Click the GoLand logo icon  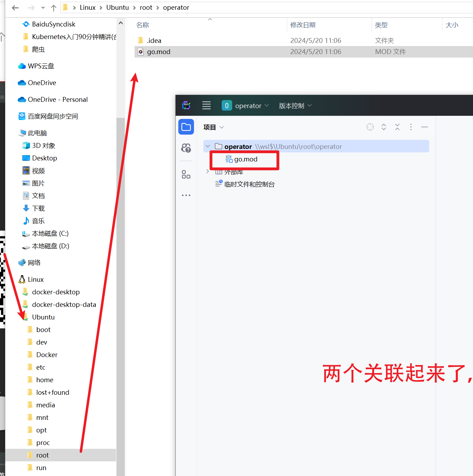[x=186, y=105]
